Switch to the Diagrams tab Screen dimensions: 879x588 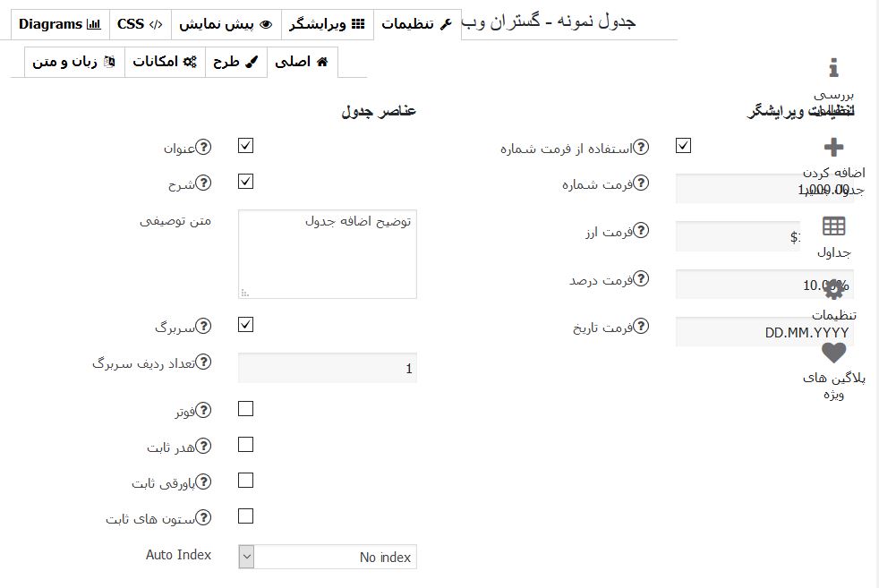point(60,24)
